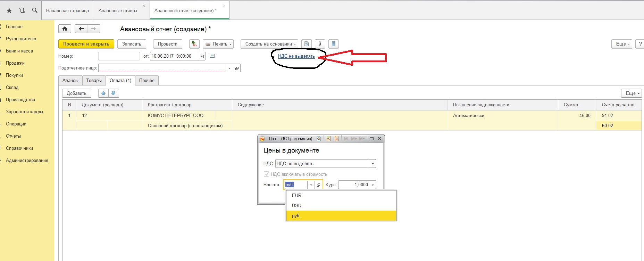The height and width of the screenshot is (261, 644).
Task: Click the 'НДС не выделять' link
Action: point(296,56)
